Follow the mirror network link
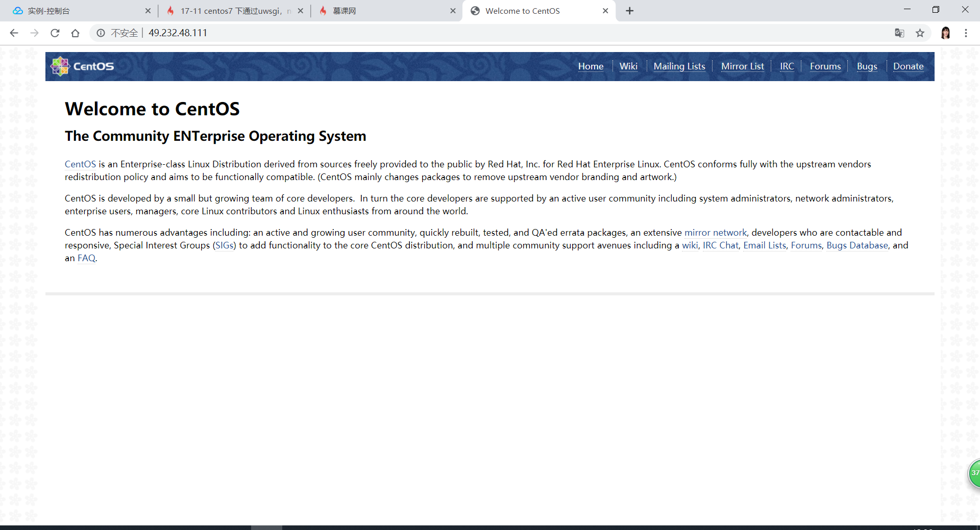This screenshot has width=980, height=530. [715, 233]
